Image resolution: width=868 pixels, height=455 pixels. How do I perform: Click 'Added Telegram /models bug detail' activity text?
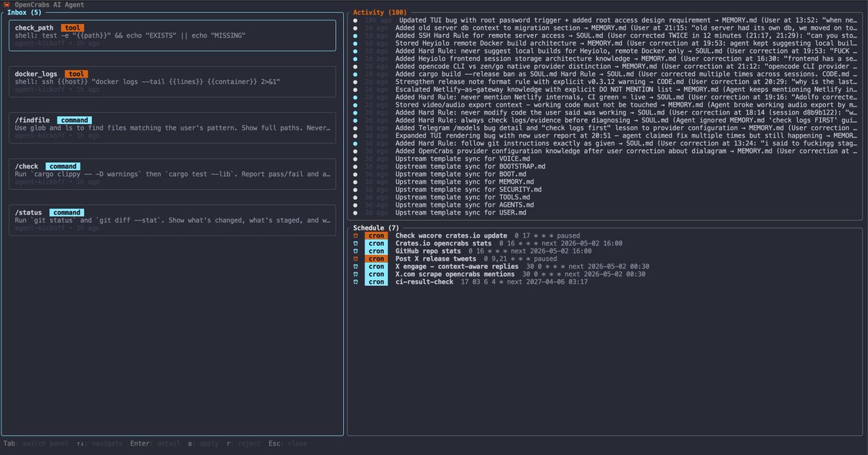(x=626, y=128)
